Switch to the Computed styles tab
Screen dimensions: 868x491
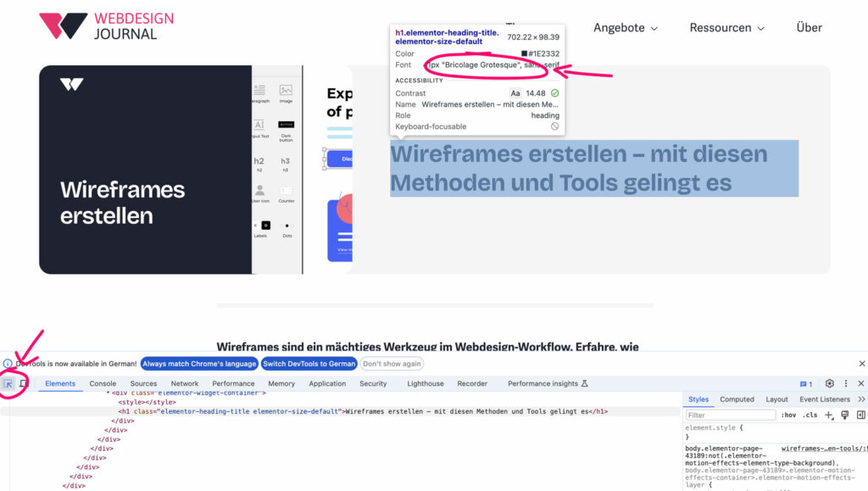(737, 399)
